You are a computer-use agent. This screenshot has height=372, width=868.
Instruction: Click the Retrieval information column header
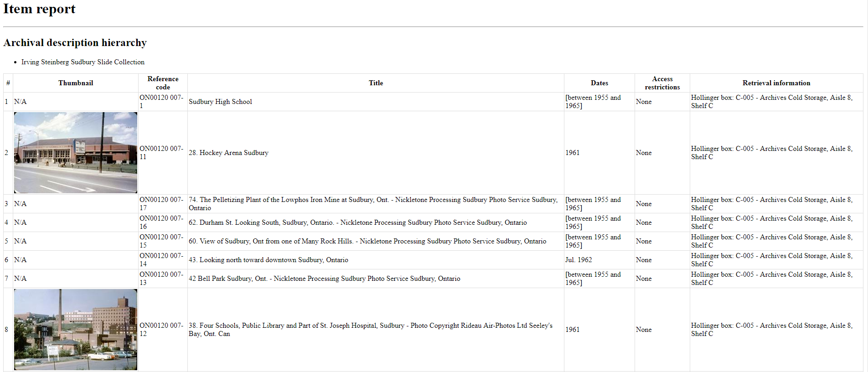(776, 83)
